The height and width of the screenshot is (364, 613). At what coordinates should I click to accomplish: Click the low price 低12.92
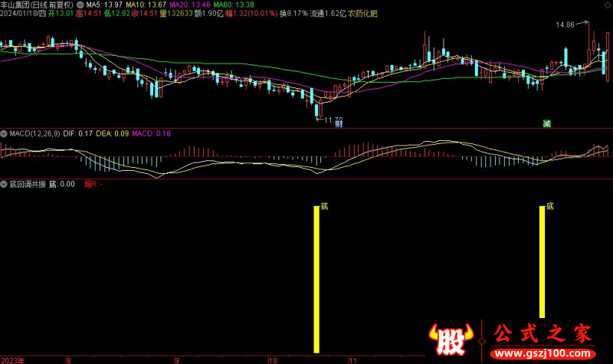click(116, 14)
